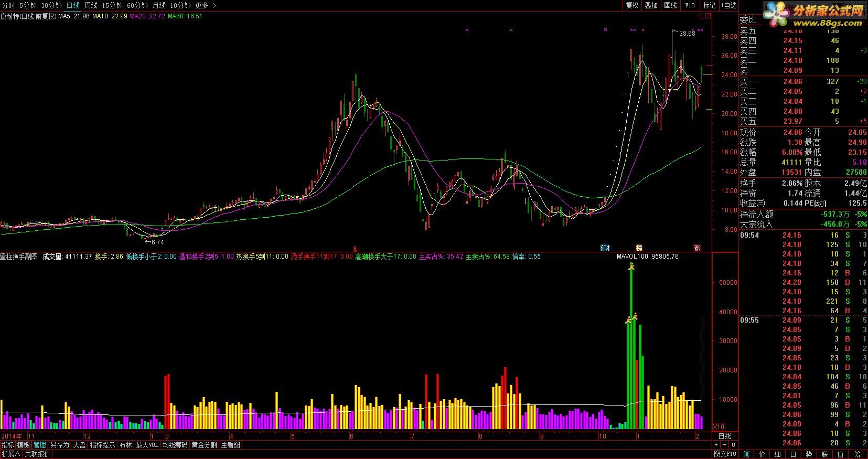Open the 管理 management tab
The image size is (868, 459).
click(40, 445)
